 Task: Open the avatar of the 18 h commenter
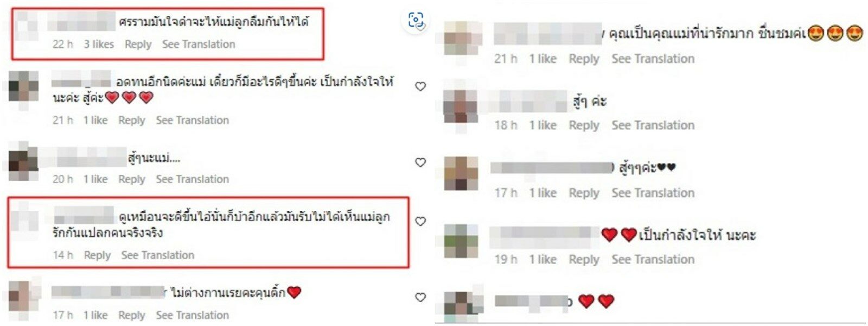click(460, 105)
